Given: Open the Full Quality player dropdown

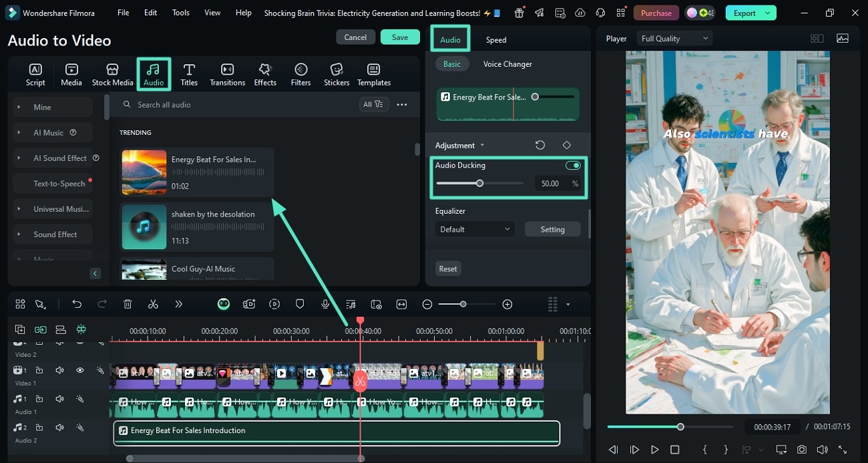Looking at the screenshot, I should (674, 39).
